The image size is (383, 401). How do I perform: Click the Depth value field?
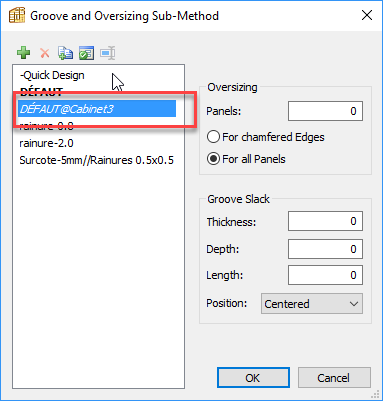(x=325, y=249)
